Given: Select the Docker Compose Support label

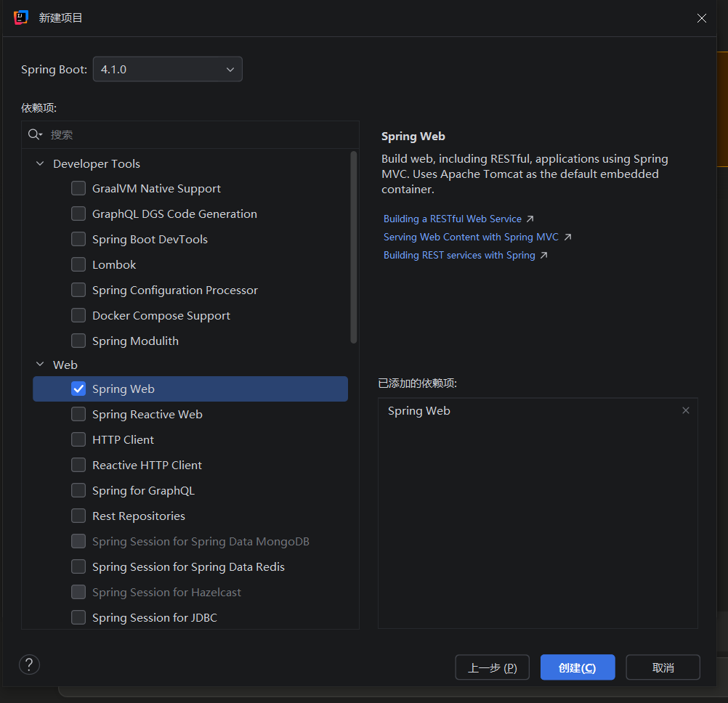Looking at the screenshot, I should 161,315.
